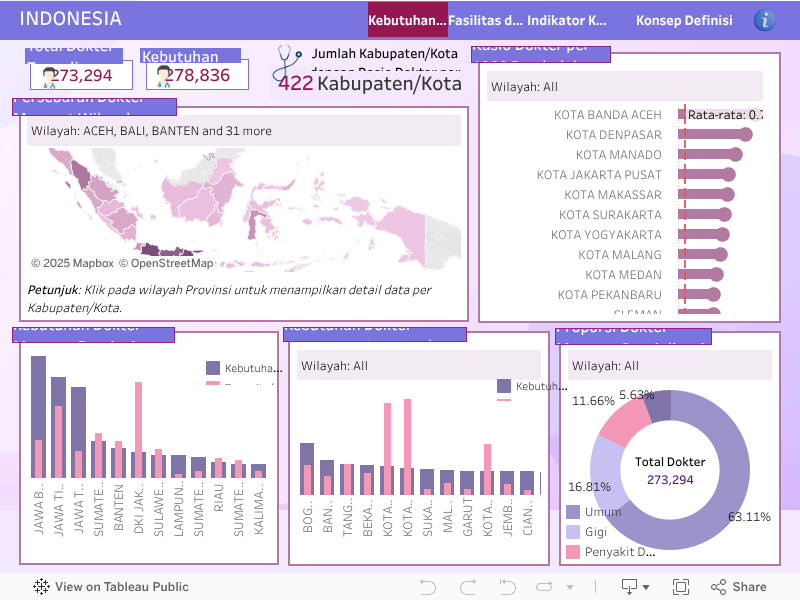Image resolution: width=800 pixels, height=600 pixels.
Task: Click the Umum legend color swatch
Action: 572,512
